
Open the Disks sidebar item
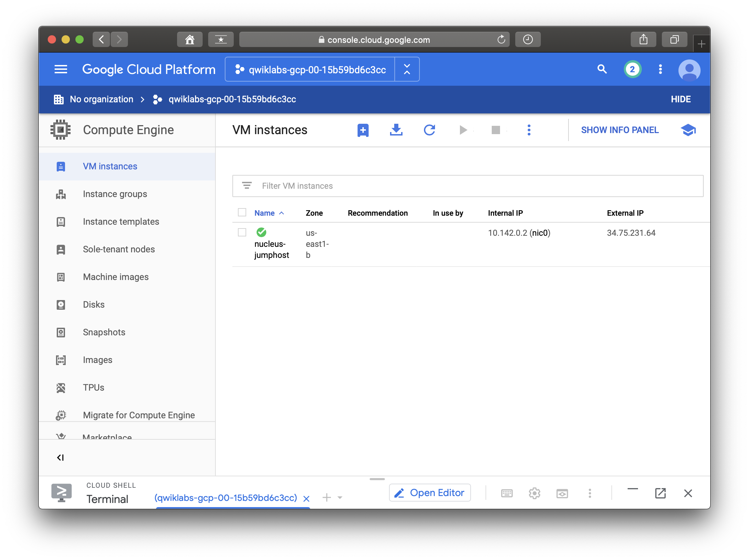pos(93,305)
